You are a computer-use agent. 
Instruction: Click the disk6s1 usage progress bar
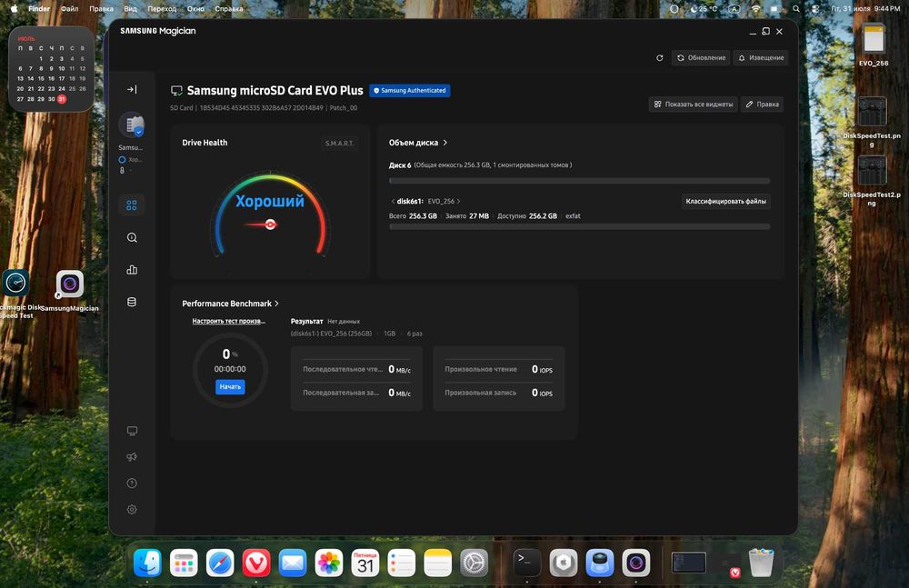coord(580,226)
